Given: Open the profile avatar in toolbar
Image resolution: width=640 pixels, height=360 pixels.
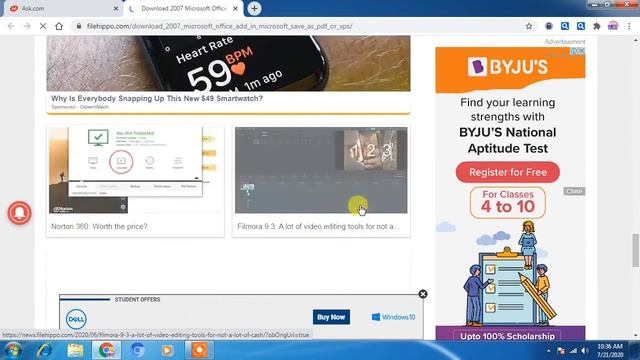Looking at the screenshot, I should [613, 26].
